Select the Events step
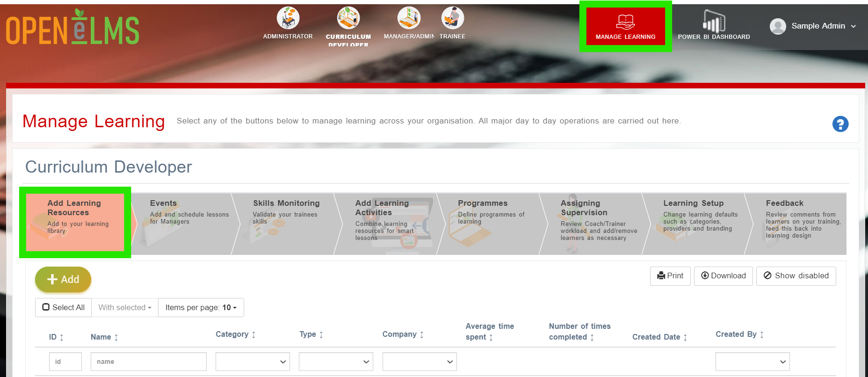 click(185, 224)
